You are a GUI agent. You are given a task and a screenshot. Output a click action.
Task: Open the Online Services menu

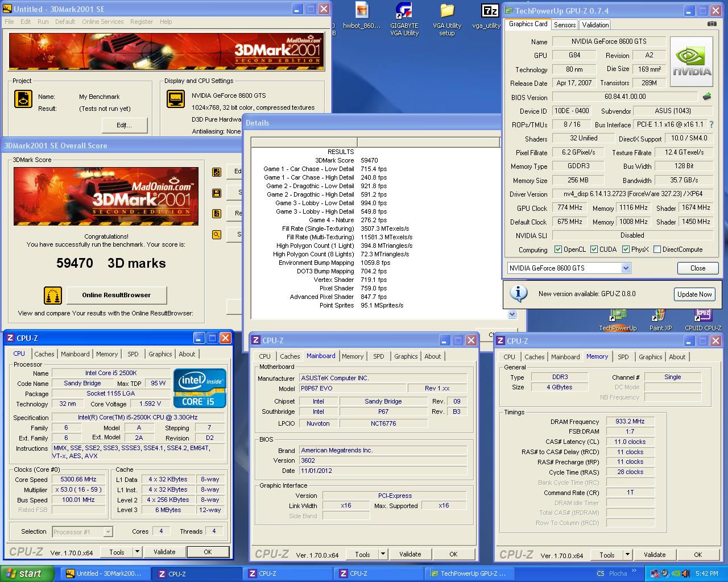click(x=103, y=22)
